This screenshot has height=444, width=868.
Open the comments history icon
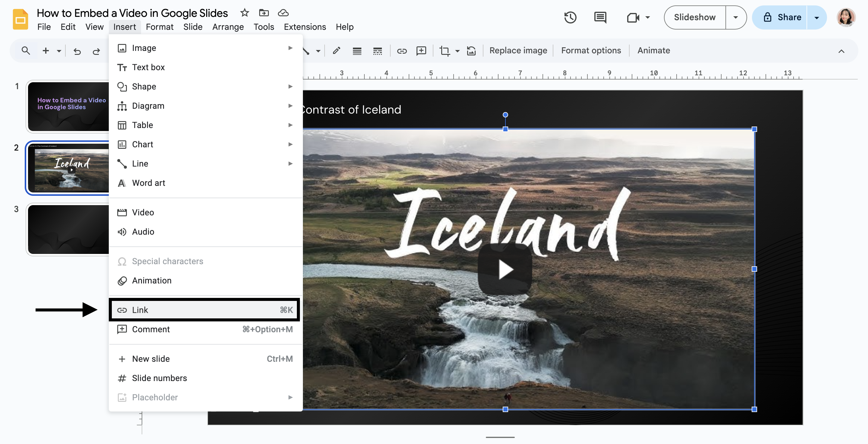600,17
